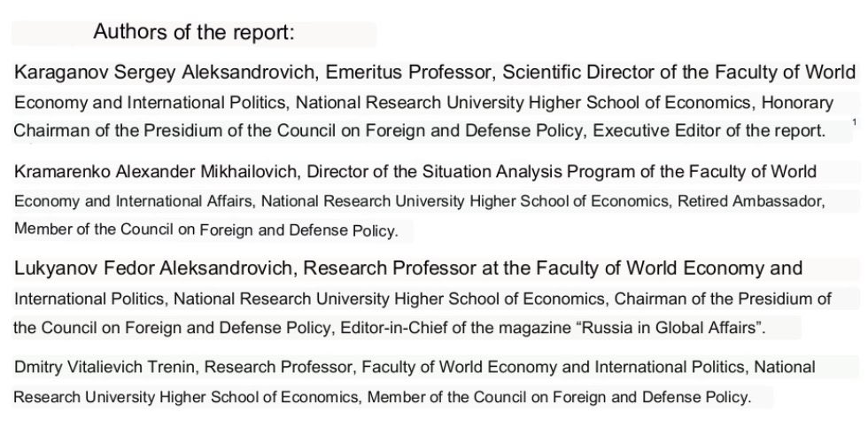Click 'Scientific Director of the Faculty of World'
This screenshot has height=428, width=868.
pos(679,73)
